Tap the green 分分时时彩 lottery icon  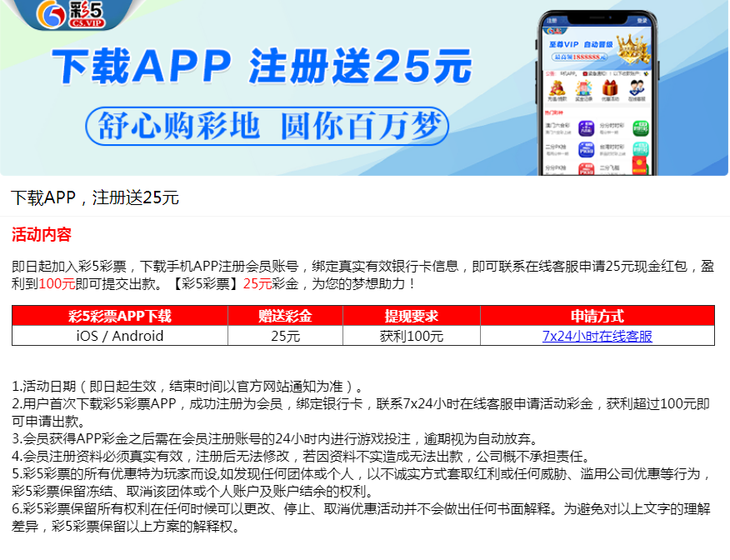tap(640, 129)
